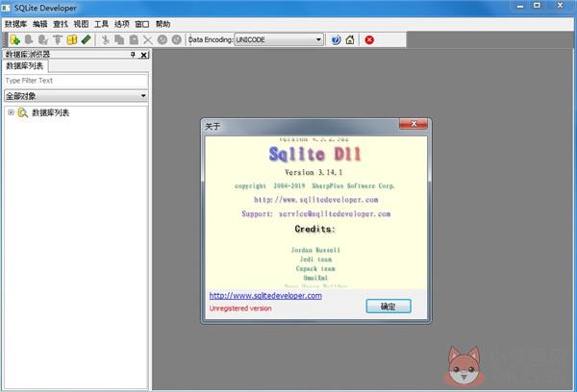The height and width of the screenshot is (392, 577).
Task: Open the 选项 menu
Action: pyautogui.click(x=122, y=24)
